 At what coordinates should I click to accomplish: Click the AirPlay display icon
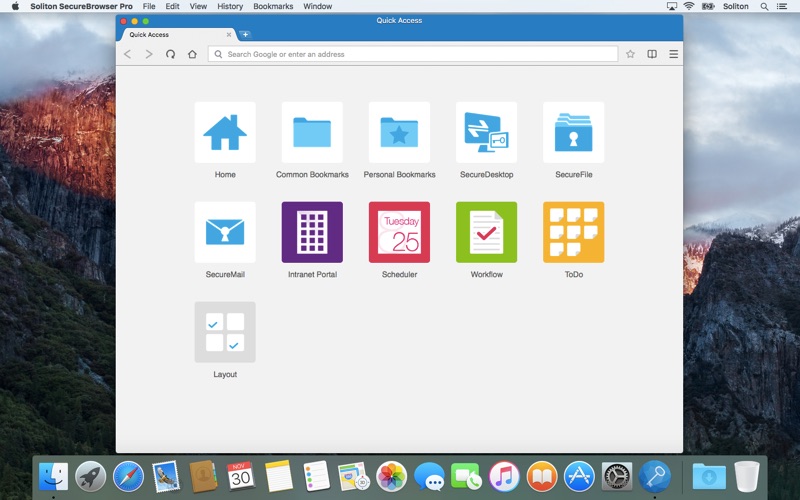click(x=672, y=6)
